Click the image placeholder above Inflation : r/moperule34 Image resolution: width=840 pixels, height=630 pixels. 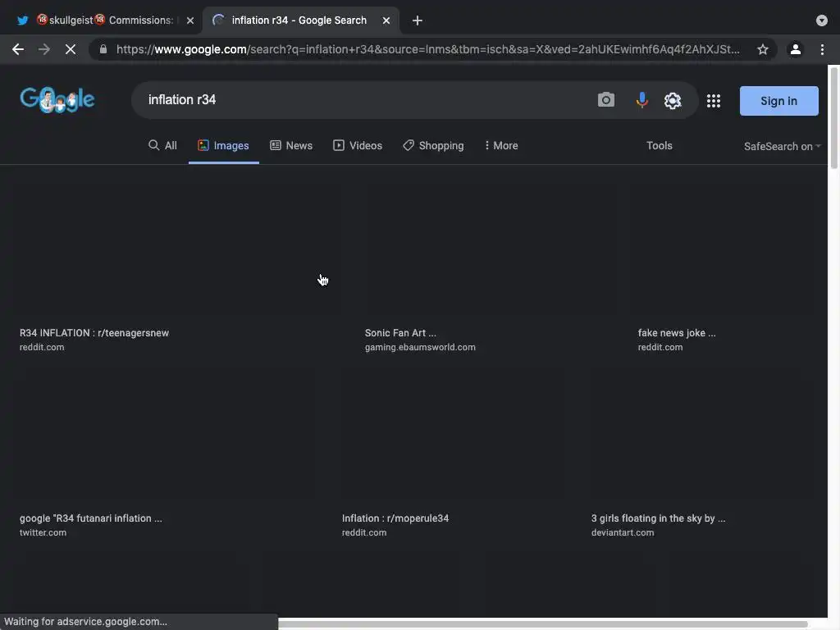pyautogui.click(x=453, y=434)
